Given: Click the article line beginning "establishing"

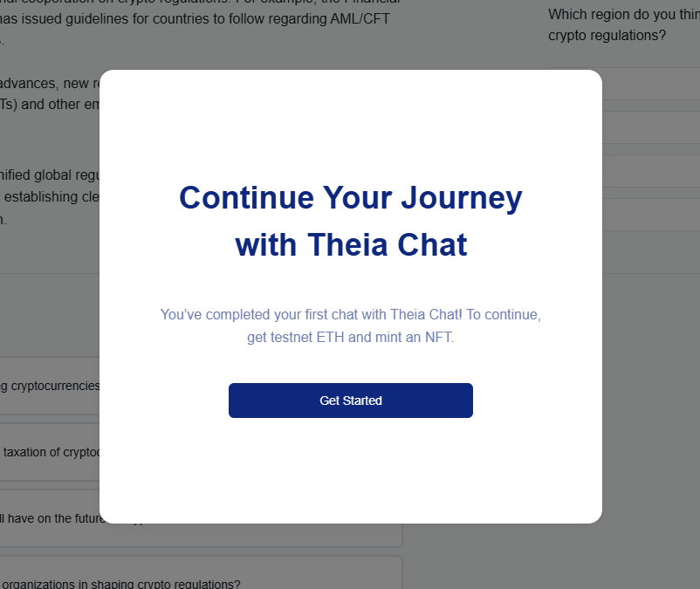Looking at the screenshot, I should click(x=49, y=196).
